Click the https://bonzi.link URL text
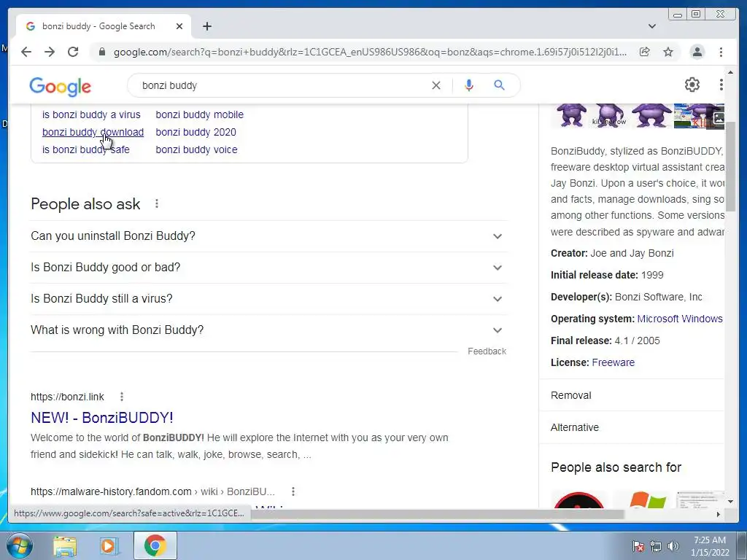The height and width of the screenshot is (560, 747). coord(67,397)
